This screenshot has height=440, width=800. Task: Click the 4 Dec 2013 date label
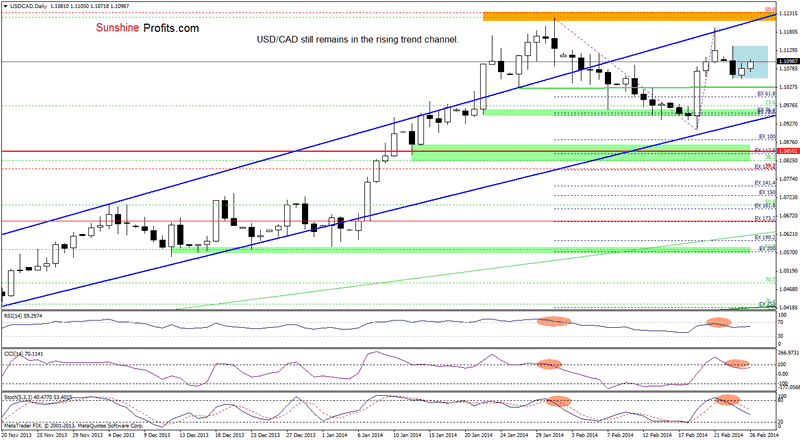tap(121, 435)
